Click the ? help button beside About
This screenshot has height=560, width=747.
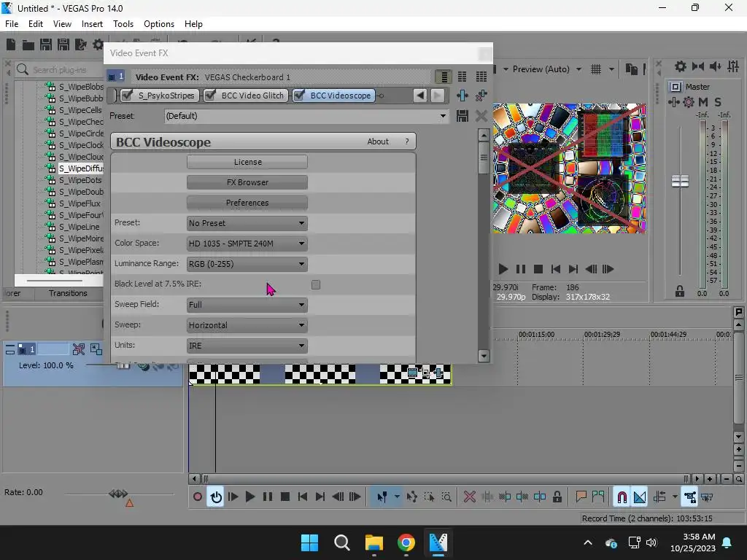(x=407, y=141)
